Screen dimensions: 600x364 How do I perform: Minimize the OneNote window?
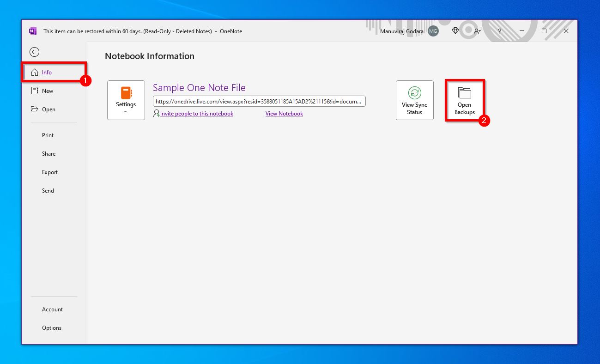(522, 31)
